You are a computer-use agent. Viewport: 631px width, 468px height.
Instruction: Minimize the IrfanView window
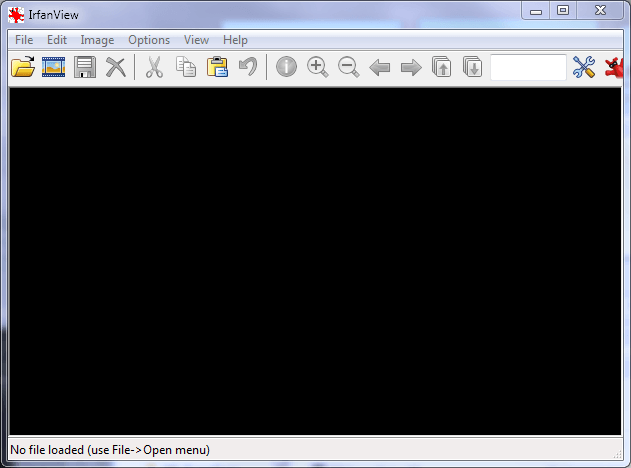pyautogui.click(x=536, y=11)
